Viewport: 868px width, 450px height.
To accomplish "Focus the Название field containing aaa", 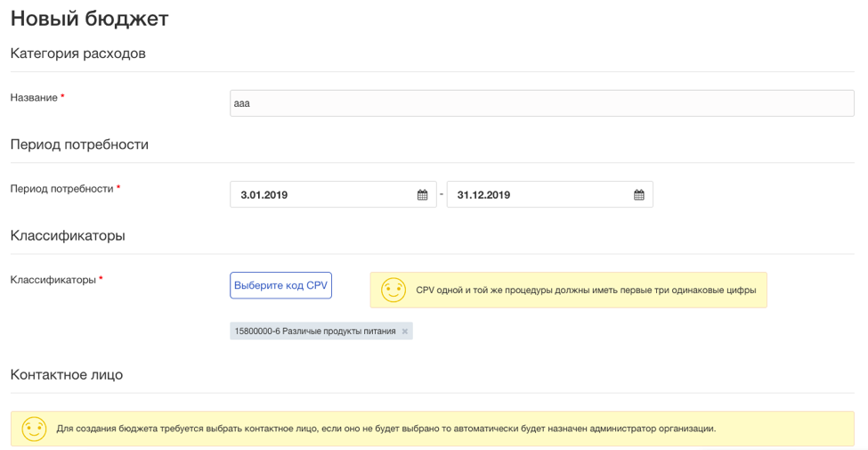I will pyautogui.click(x=542, y=103).
